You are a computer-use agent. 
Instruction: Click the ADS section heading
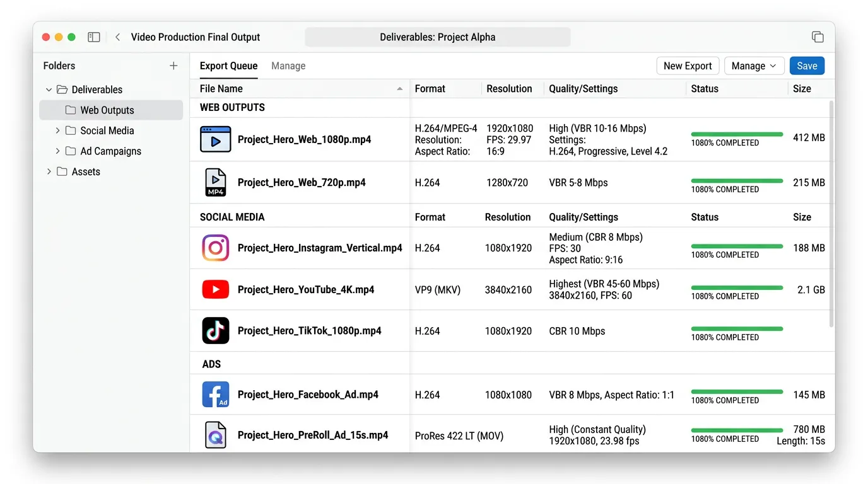[211, 364]
